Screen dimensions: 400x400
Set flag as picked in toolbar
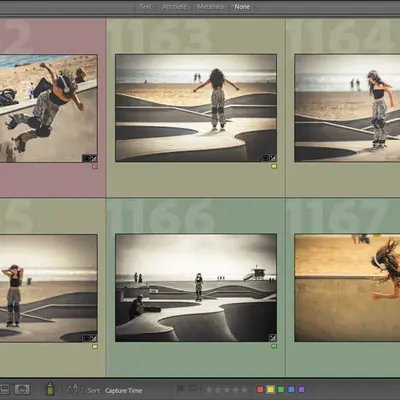[x=181, y=389]
